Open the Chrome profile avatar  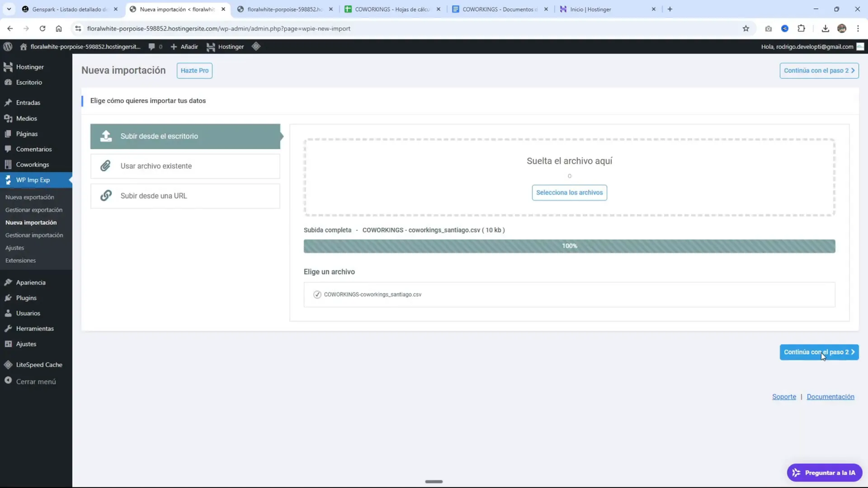pos(842,29)
